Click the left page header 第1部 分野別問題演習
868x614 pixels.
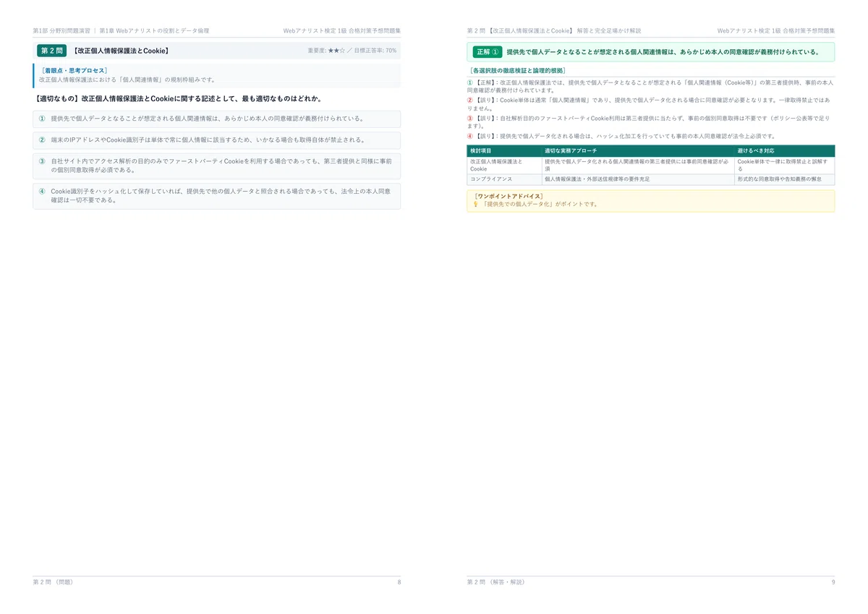[x=61, y=31]
